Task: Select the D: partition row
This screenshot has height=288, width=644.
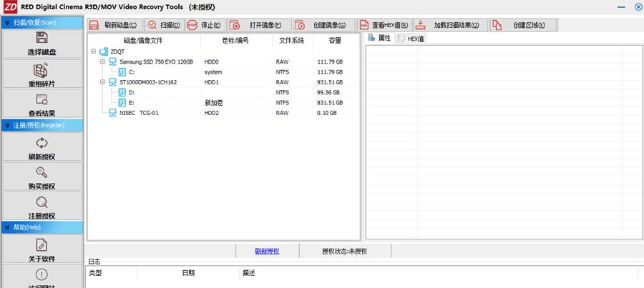Action: click(223, 92)
